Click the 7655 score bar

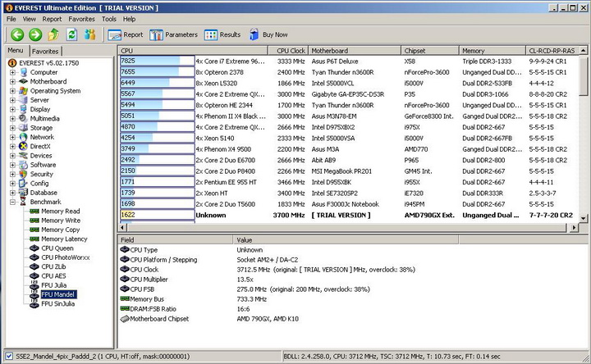coord(157,72)
